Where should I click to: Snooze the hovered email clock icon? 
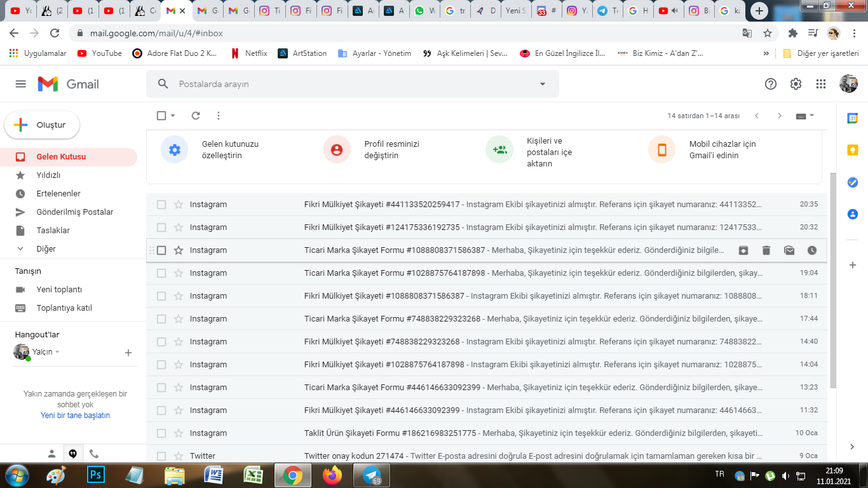click(x=812, y=250)
